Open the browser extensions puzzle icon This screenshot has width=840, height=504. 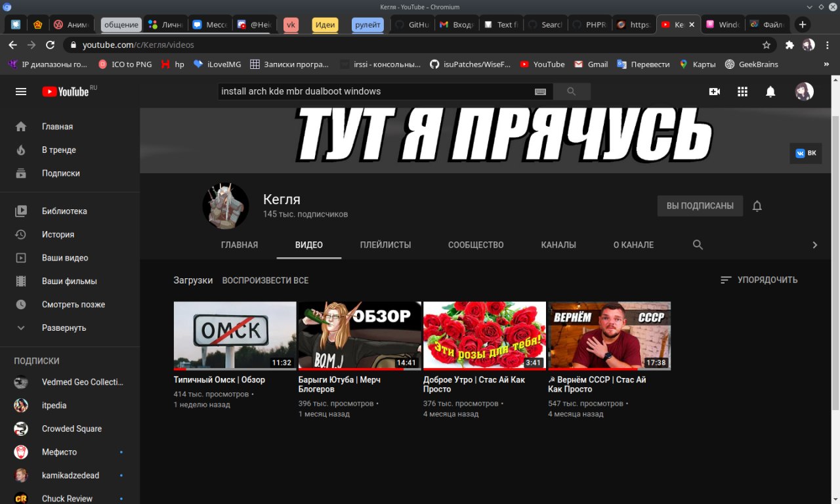tap(789, 45)
